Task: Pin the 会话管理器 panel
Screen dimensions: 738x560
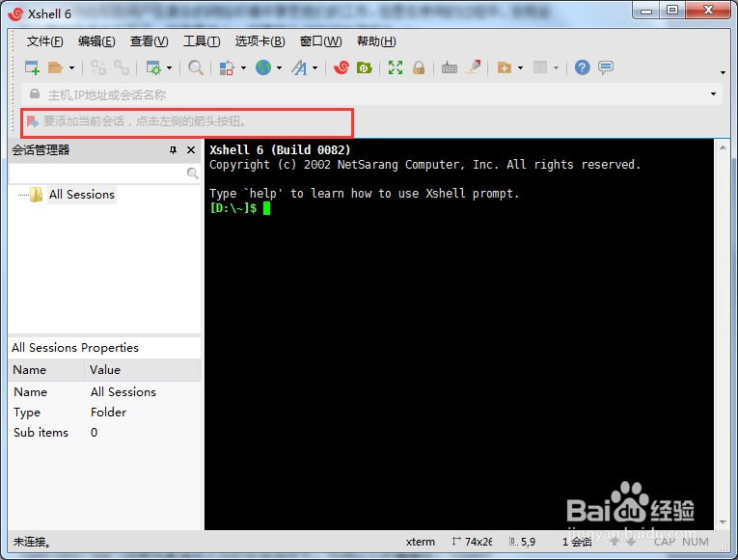Action: (x=173, y=150)
